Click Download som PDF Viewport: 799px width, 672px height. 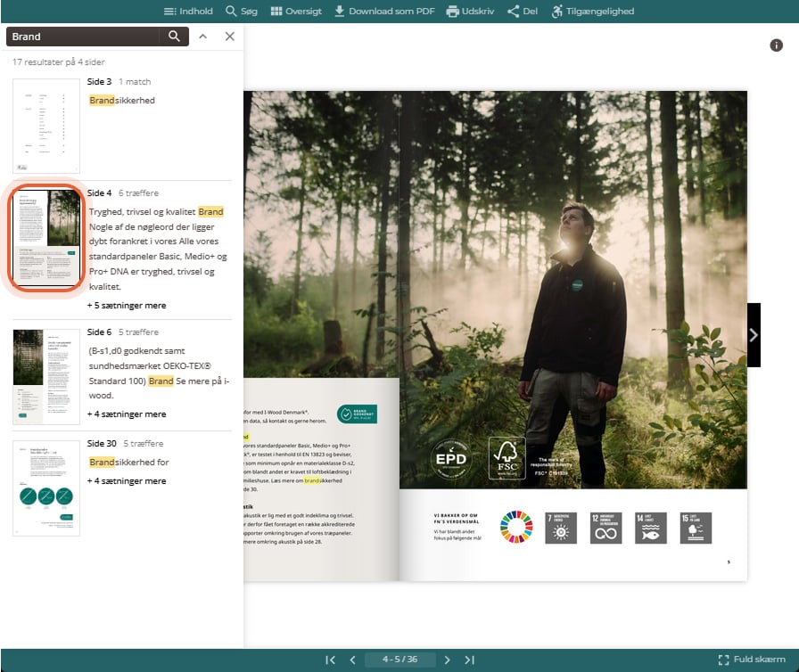pyautogui.click(x=384, y=12)
